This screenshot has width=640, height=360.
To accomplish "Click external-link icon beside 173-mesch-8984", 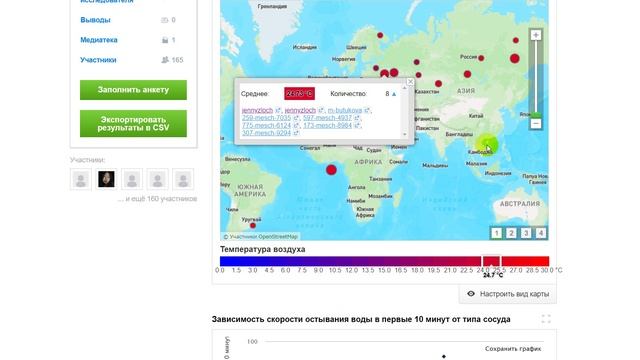I will [357, 126].
